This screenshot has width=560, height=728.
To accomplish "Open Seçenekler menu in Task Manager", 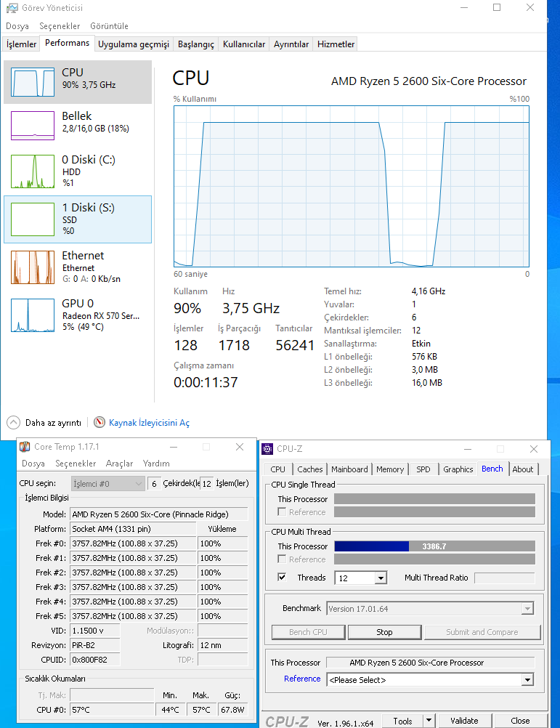I will point(60,26).
